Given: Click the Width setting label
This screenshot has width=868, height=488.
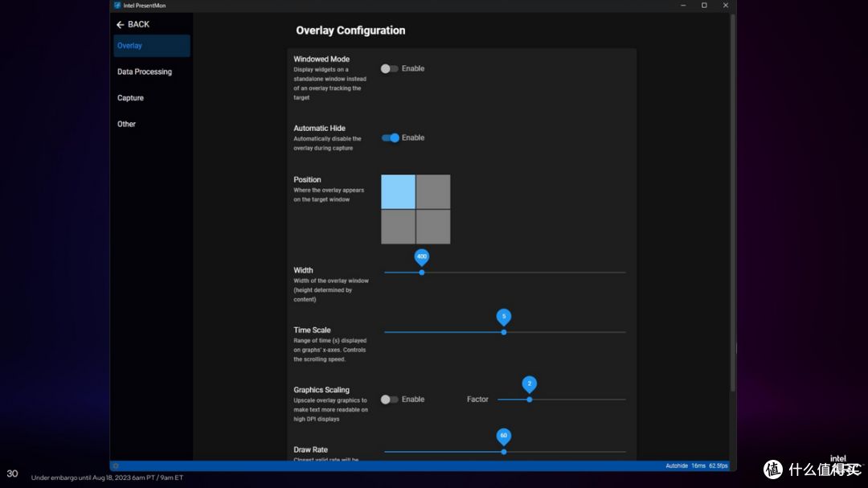Looking at the screenshot, I should tap(303, 270).
